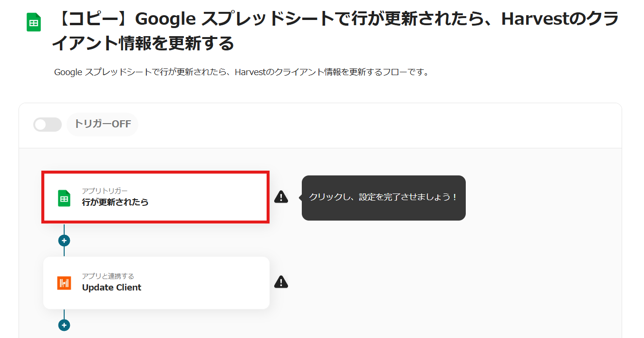Click the Google Sheets icon beside the flow title

coord(34,22)
